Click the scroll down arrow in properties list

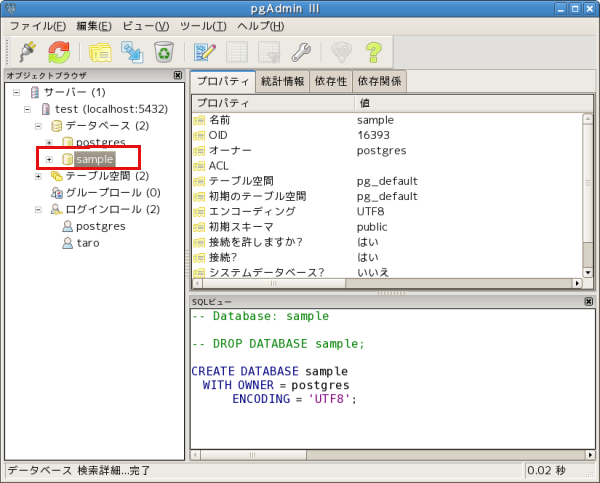(x=587, y=273)
